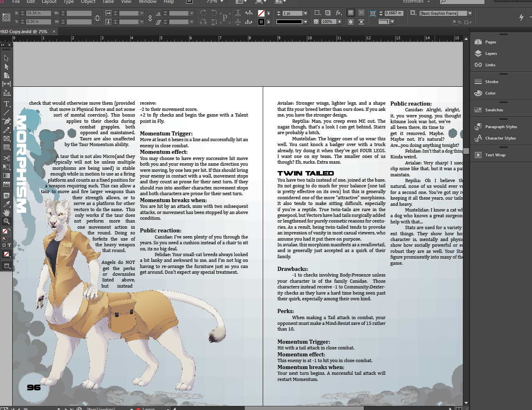The image size is (532, 410).
Task: Enable Wrap Around Object Shape
Action: pos(351,22)
